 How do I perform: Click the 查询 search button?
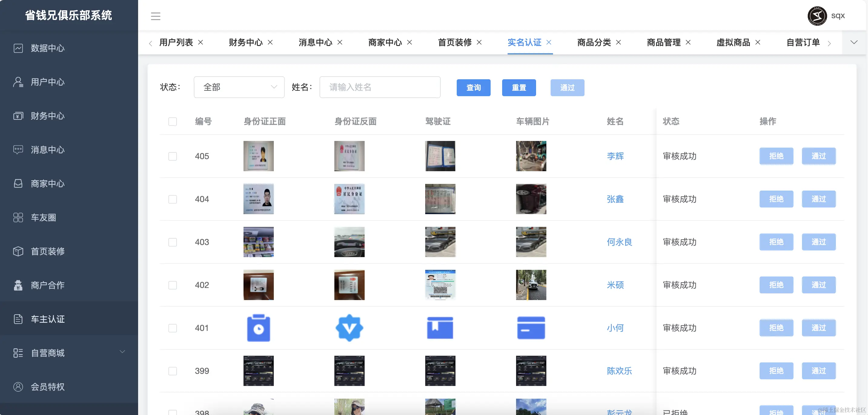point(473,87)
